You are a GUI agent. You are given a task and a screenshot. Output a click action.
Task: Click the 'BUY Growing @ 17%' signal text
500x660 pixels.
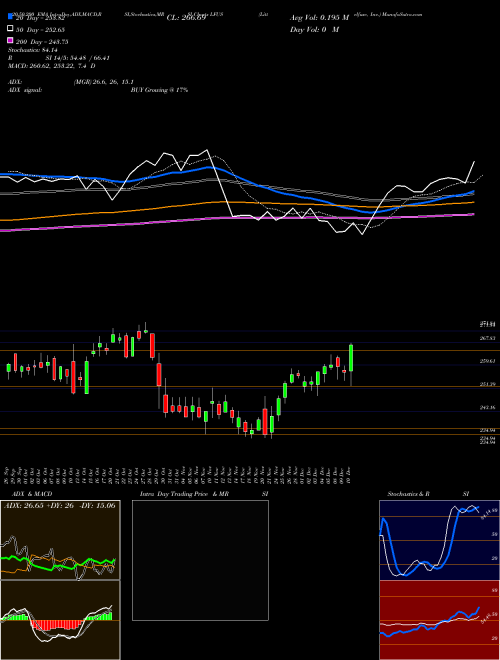point(159,90)
